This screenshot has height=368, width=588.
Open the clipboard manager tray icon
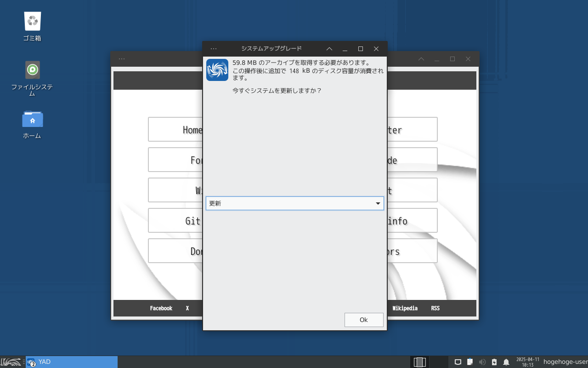click(470, 362)
